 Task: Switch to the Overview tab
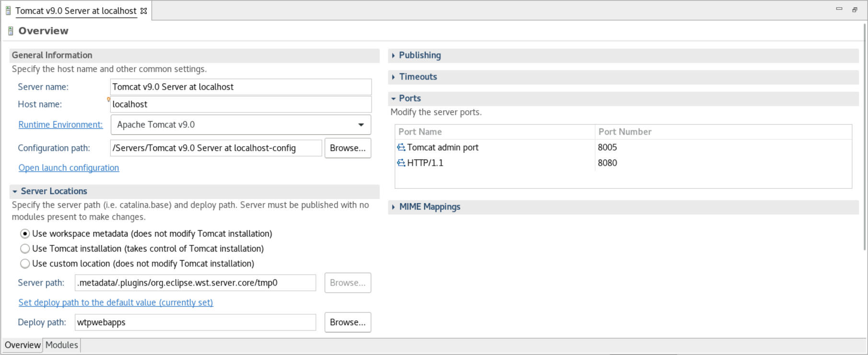23,345
